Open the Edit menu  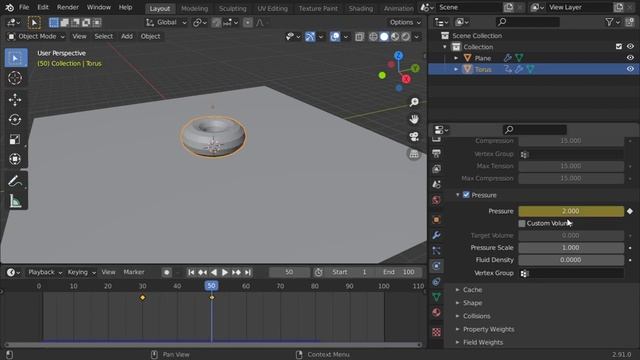pos(42,7)
